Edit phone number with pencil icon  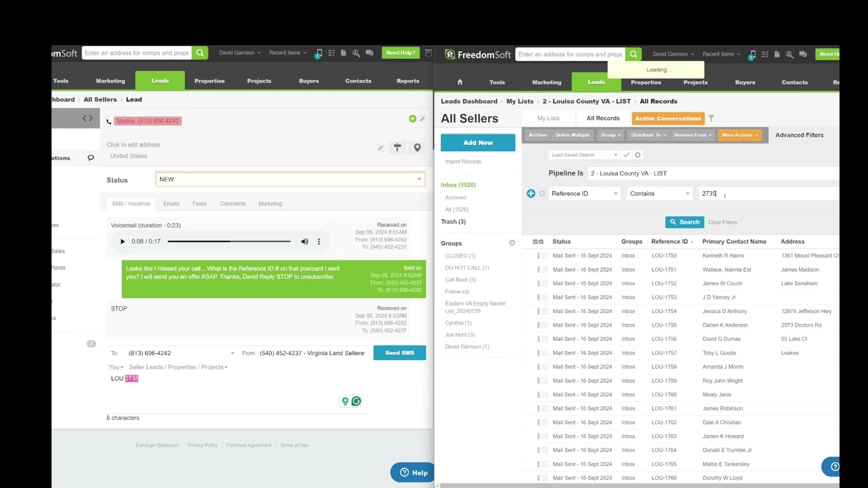click(422, 119)
